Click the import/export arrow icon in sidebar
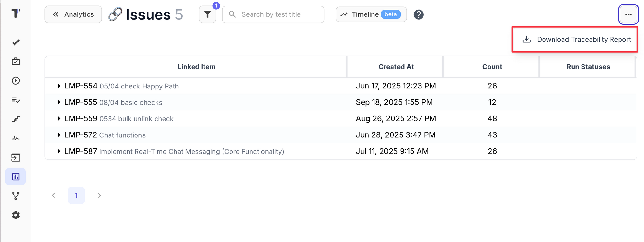 pos(15,157)
